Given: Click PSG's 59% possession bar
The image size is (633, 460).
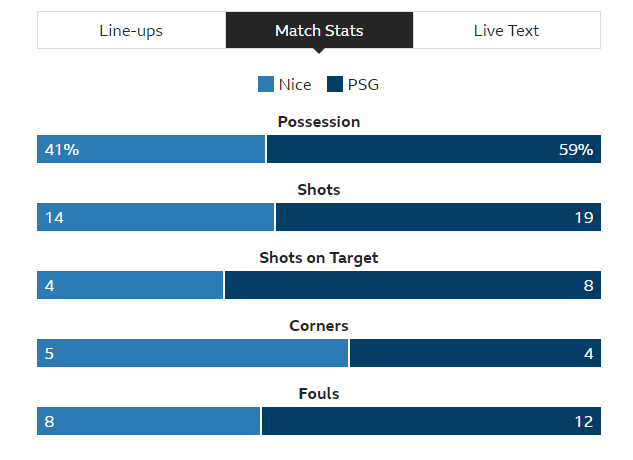Looking at the screenshot, I should (x=434, y=149).
